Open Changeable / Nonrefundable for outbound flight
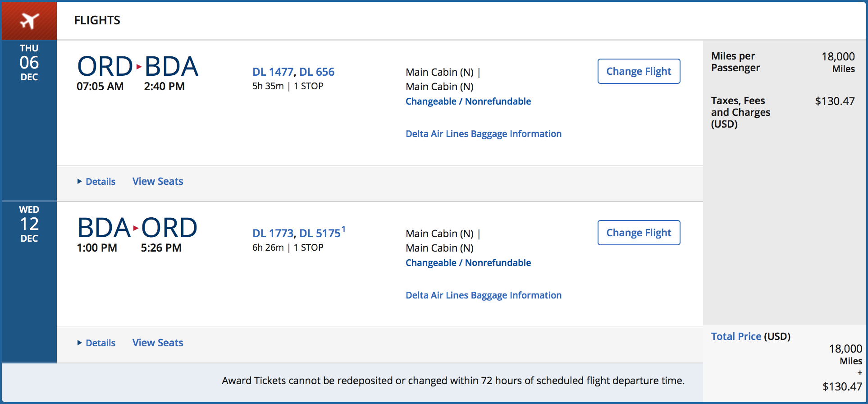This screenshot has width=868, height=404. [x=468, y=101]
